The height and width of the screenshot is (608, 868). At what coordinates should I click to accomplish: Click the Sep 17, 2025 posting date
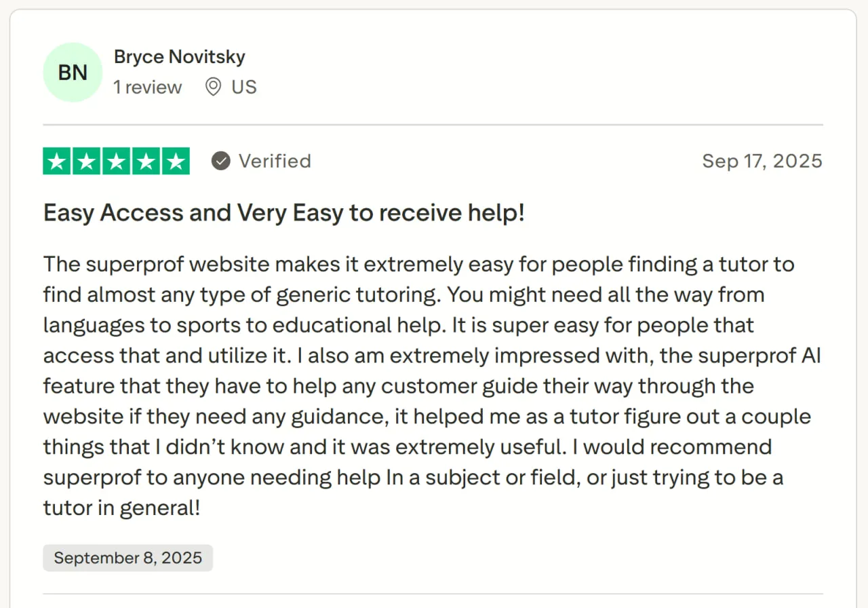point(762,161)
